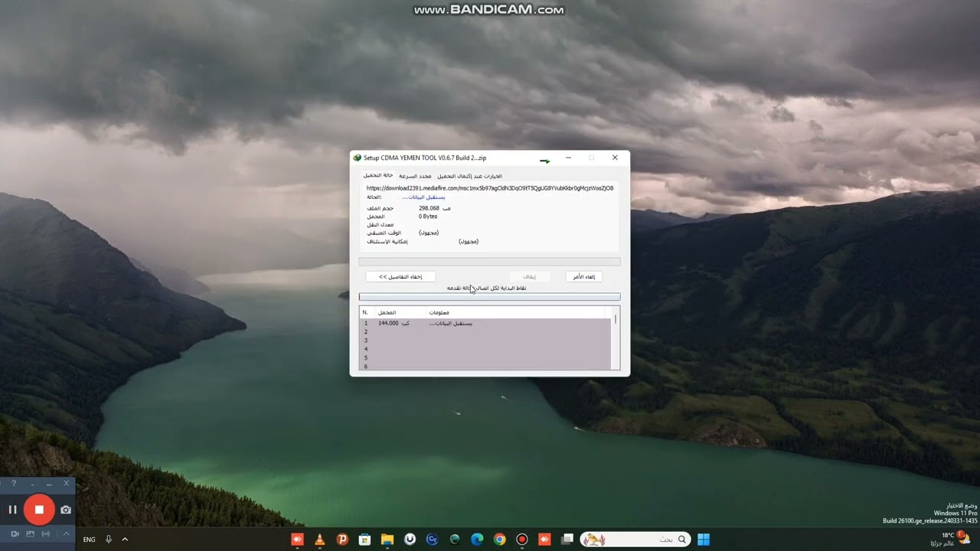
Task: Collapse the Bandicam widget using its chevron arrow
Action: tap(66, 533)
